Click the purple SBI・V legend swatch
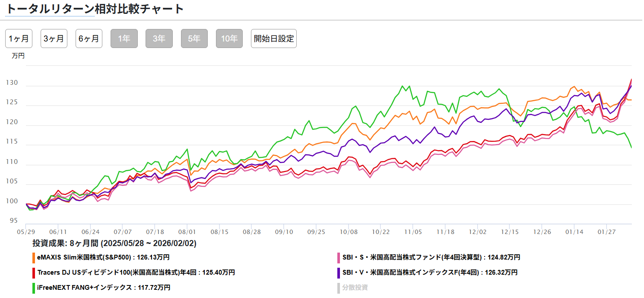The height and width of the screenshot is (298, 644). coord(339,273)
